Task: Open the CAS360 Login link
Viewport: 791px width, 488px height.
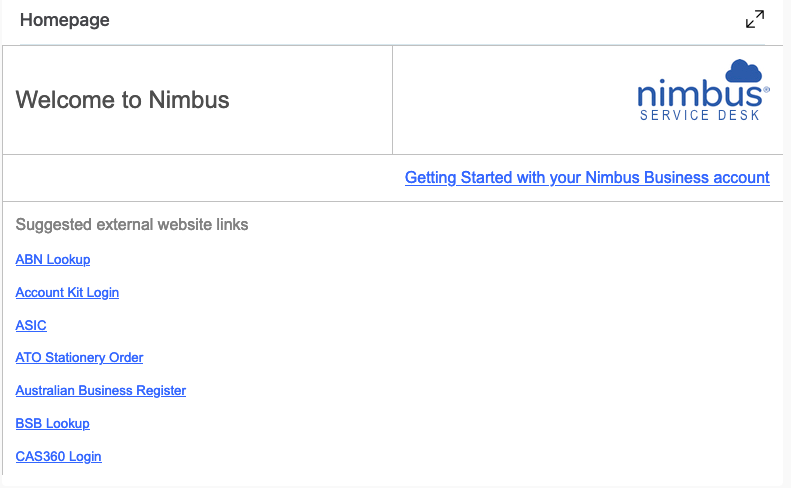Action: pos(58,457)
